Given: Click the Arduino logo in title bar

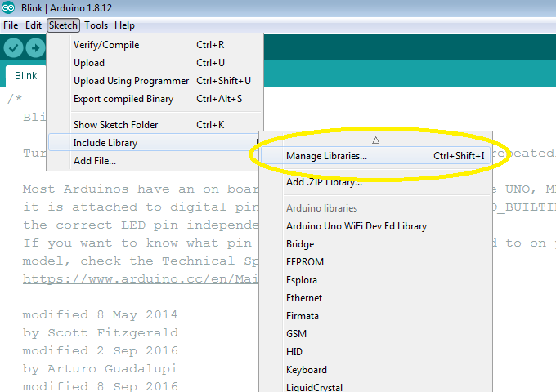Looking at the screenshot, I should 7,8.
